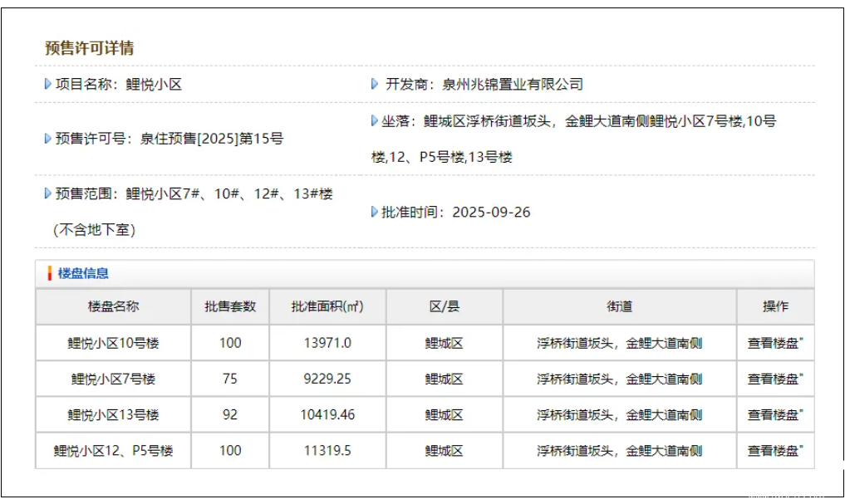Open 查看楼盘 for 鲤悦小区10号楼
850x504 pixels.
tap(774, 343)
